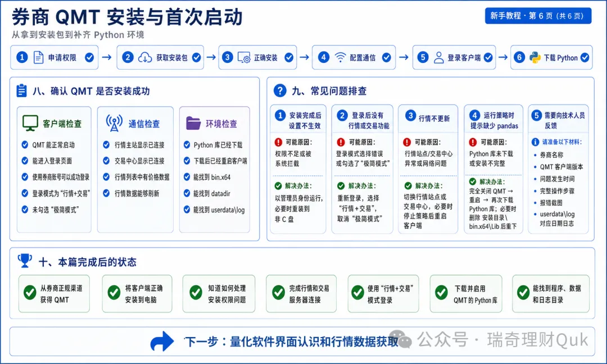Screen dimensions: 607x364
Task: Click the text 下载后已经重启客户端
Action: (220, 161)
